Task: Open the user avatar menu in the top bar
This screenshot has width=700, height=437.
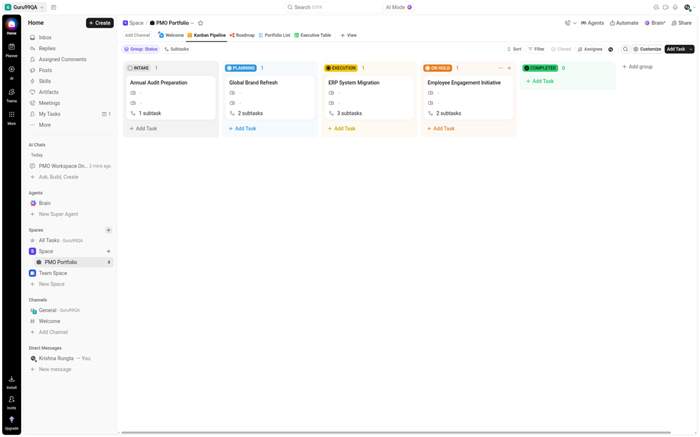Action: pos(689,7)
